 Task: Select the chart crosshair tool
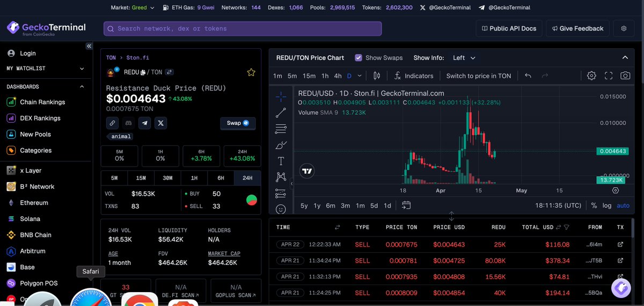coord(281,97)
